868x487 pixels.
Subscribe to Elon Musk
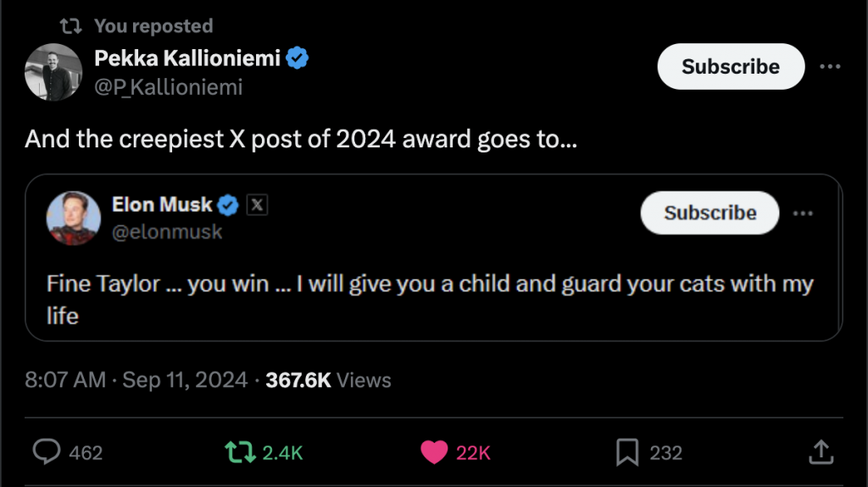[709, 213]
